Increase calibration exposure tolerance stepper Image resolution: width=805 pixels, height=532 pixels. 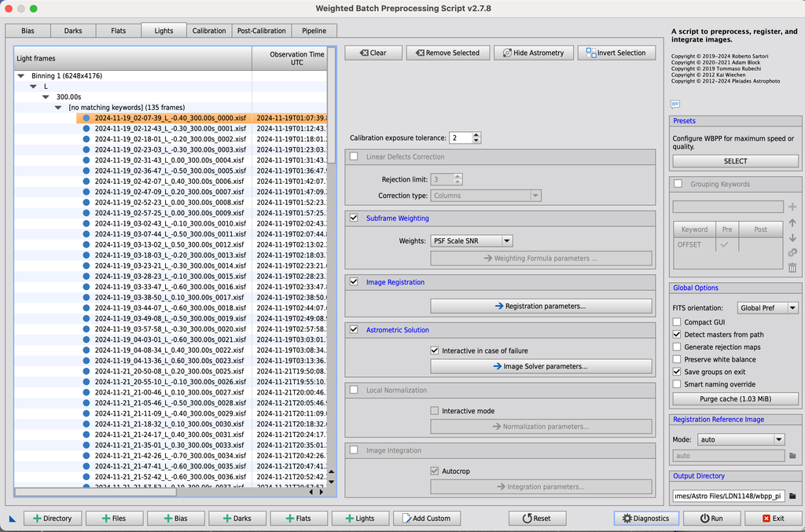tap(476, 135)
